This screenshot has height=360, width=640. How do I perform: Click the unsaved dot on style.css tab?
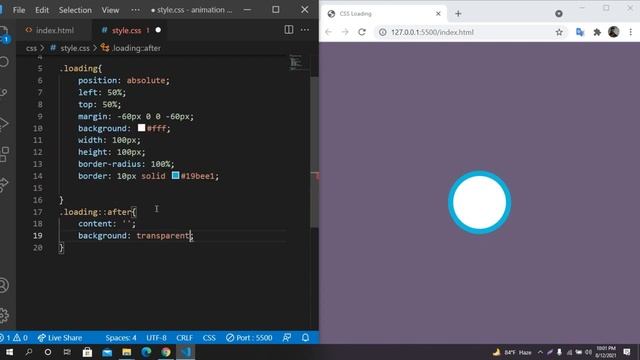[x=158, y=30]
